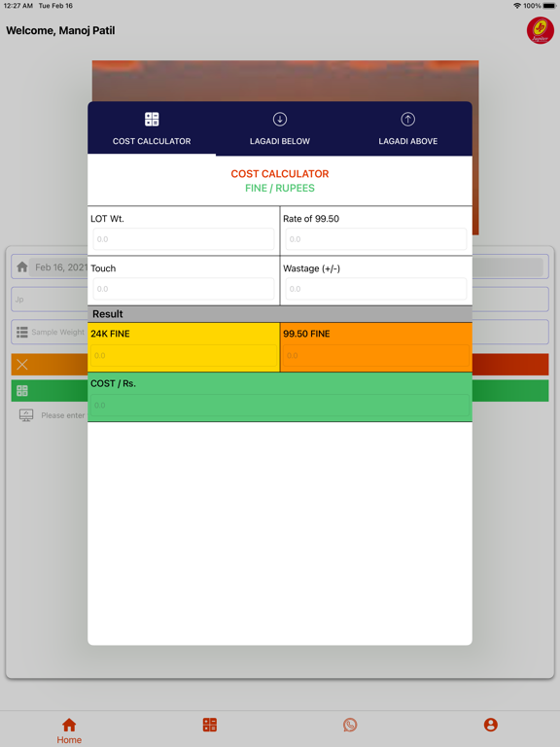The image size is (560, 747).
Task: Tap the list icon beside Sample Weight
Action: pyautogui.click(x=22, y=332)
